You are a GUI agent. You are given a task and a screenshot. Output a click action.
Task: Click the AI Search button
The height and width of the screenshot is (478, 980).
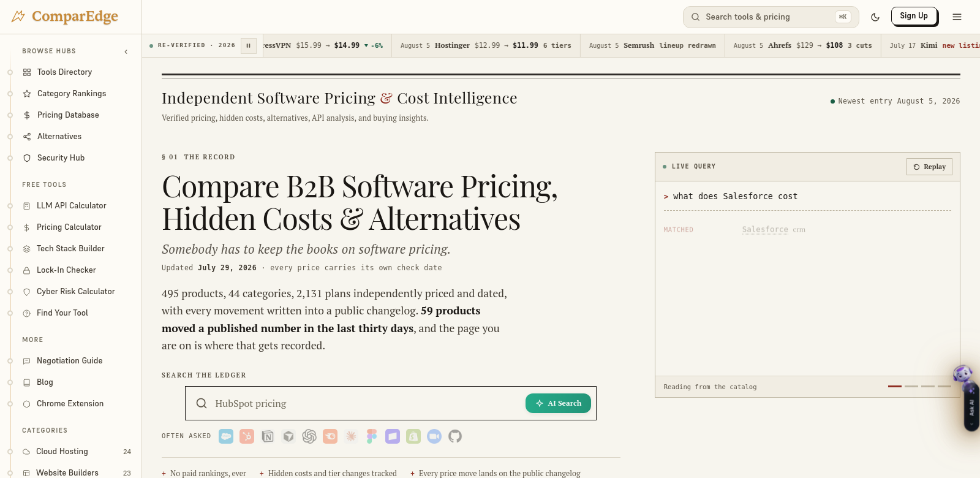click(558, 403)
